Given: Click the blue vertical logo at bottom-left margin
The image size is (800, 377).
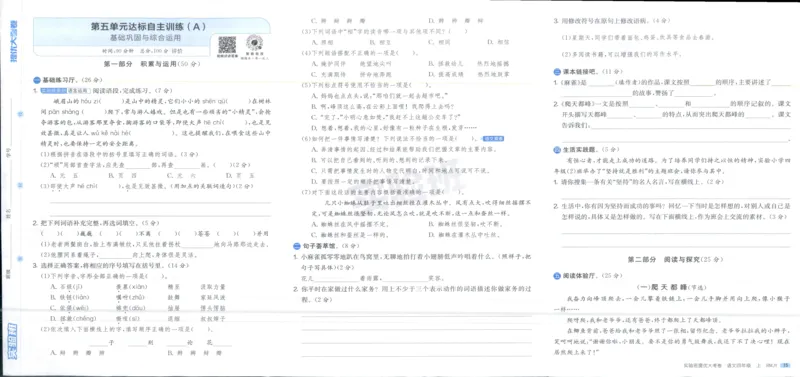Looking at the screenshot, I should tap(12, 341).
